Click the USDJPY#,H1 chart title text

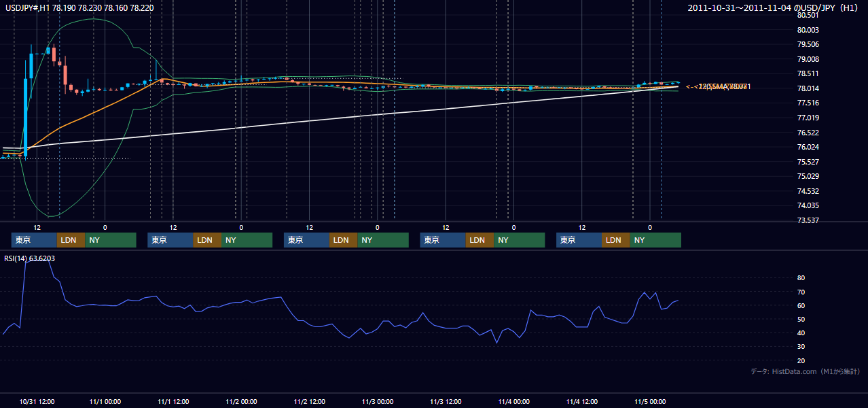tap(79, 7)
